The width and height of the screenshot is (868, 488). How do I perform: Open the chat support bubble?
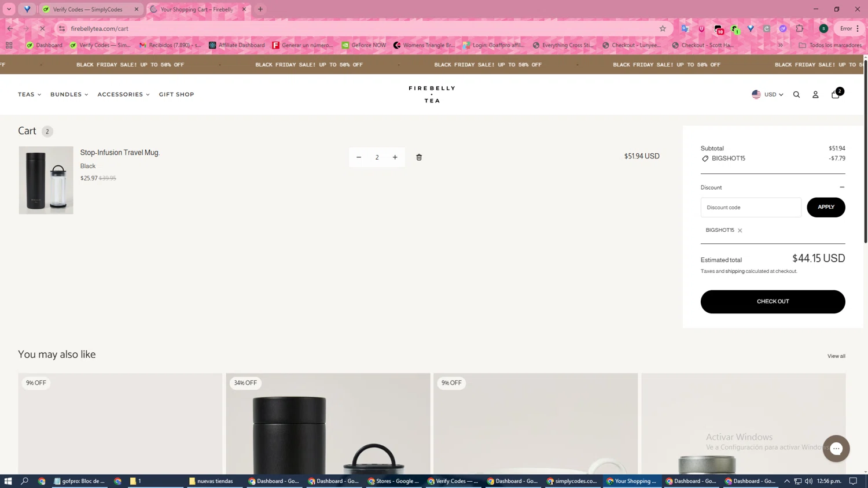tap(836, 449)
